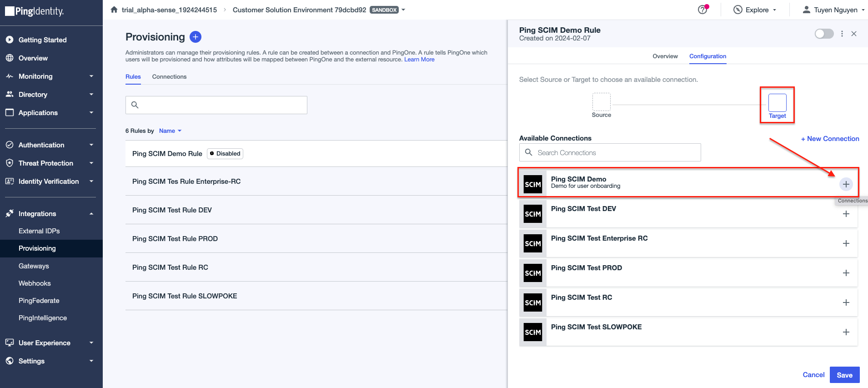Open Ping SCIM Test Rule SLOWPOKE row
The width and height of the screenshot is (868, 388).
point(316,296)
